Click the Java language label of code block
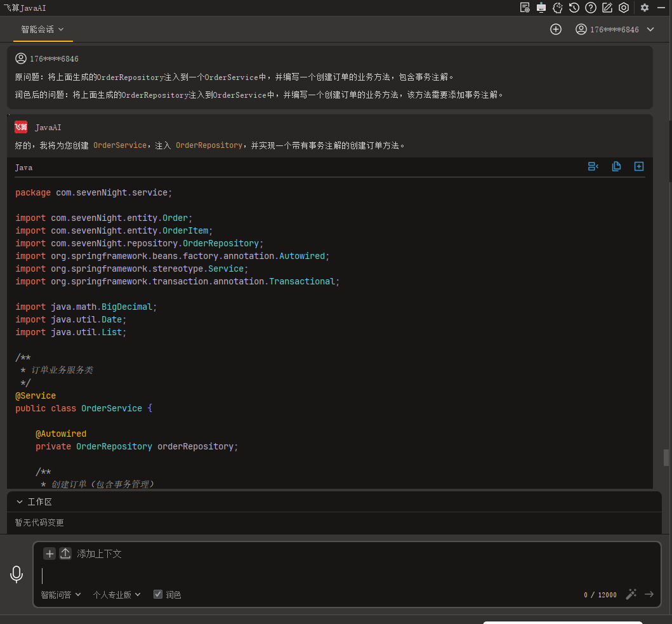 23,168
